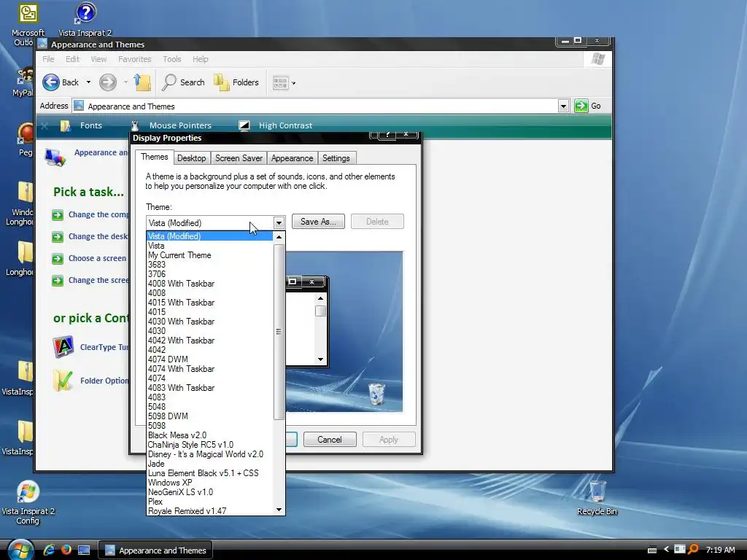Click the Cancel button in Display Properties
The width and height of the screenshot is (747, 560).
coord(330,440)
